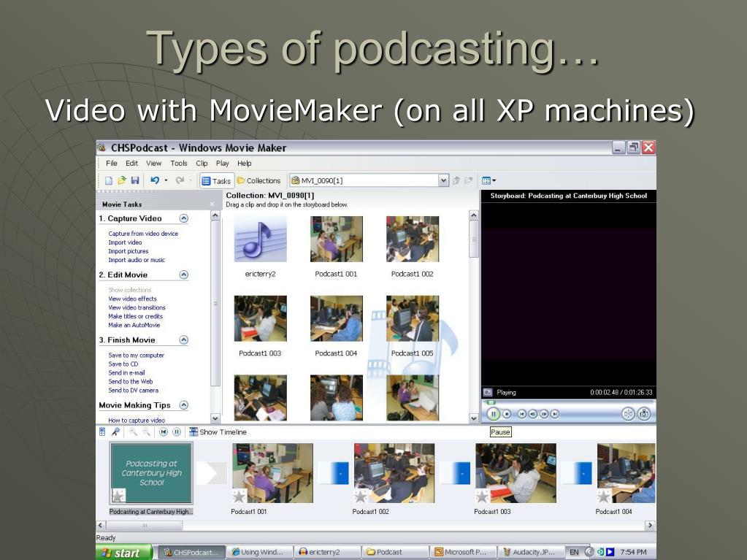747x560 pixels.
Task: Click the Redo arrow icon
Action: pyautogui.click(x=180, y=180)
